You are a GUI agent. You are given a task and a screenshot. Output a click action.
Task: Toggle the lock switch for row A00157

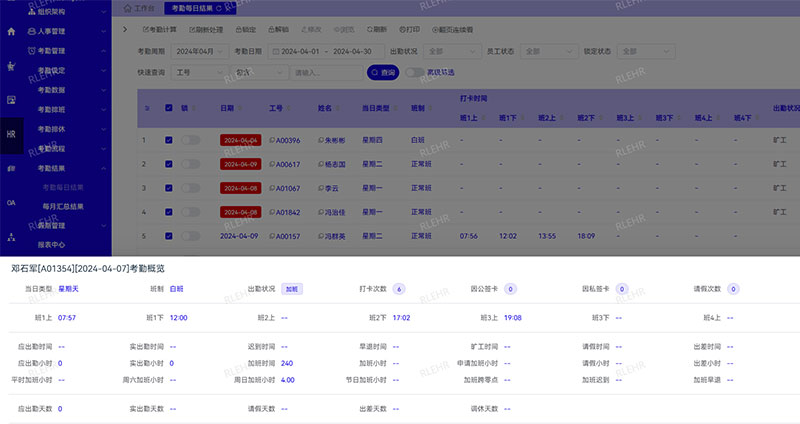coord(190,236)
